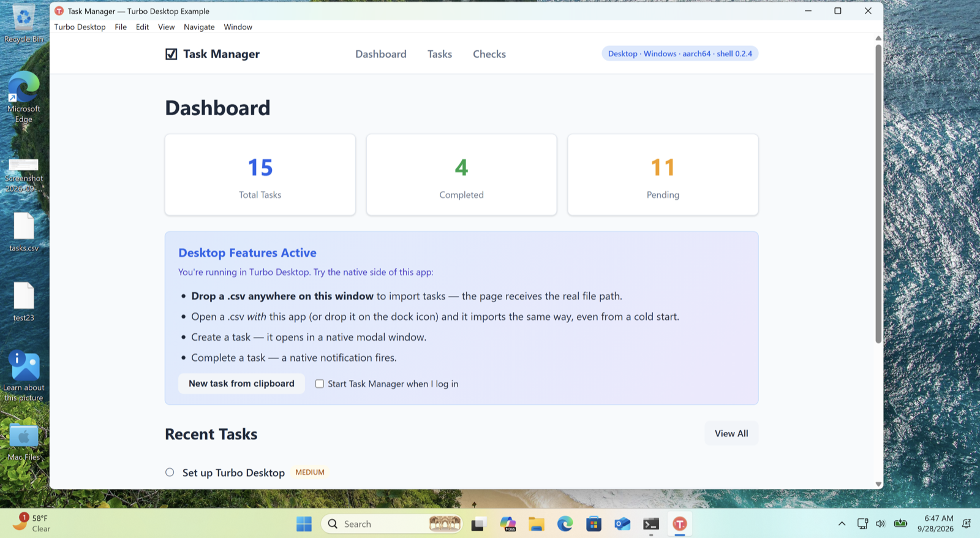
Task: Switch to the Tasks page
Action: [440, 54]
